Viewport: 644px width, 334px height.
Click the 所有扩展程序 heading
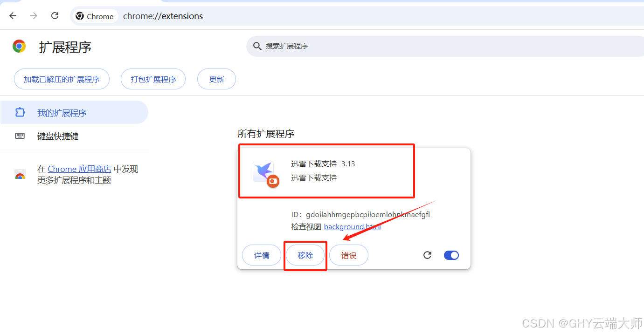point(266,134)
